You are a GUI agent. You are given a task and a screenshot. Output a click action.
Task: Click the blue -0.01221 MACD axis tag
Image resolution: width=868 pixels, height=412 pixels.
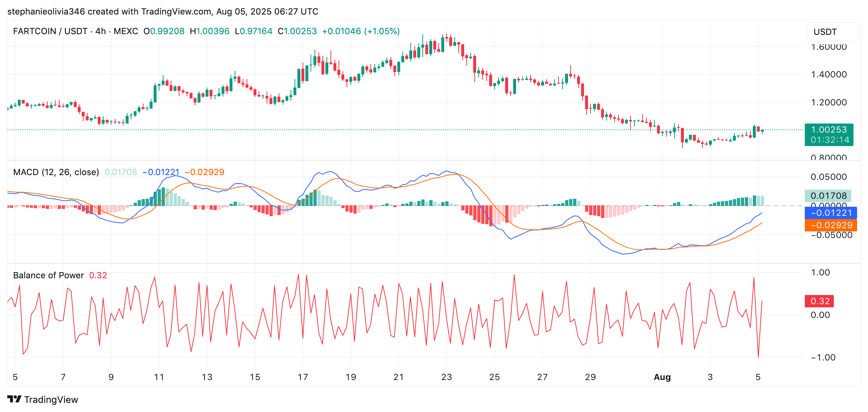tap(831, 213)
